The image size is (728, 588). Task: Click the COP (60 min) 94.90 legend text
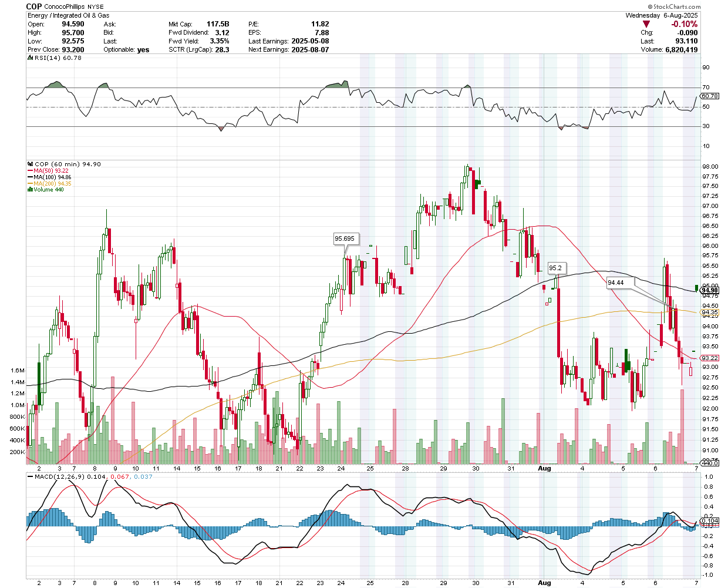pyautogui.click(x=68, y=164)
